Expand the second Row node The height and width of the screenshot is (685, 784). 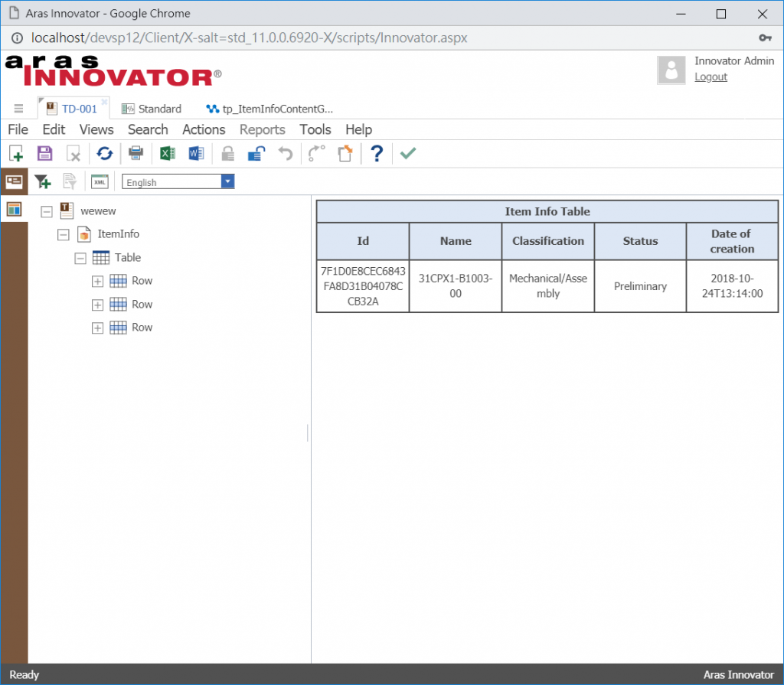pyautogui.click(x=97, y=305)
